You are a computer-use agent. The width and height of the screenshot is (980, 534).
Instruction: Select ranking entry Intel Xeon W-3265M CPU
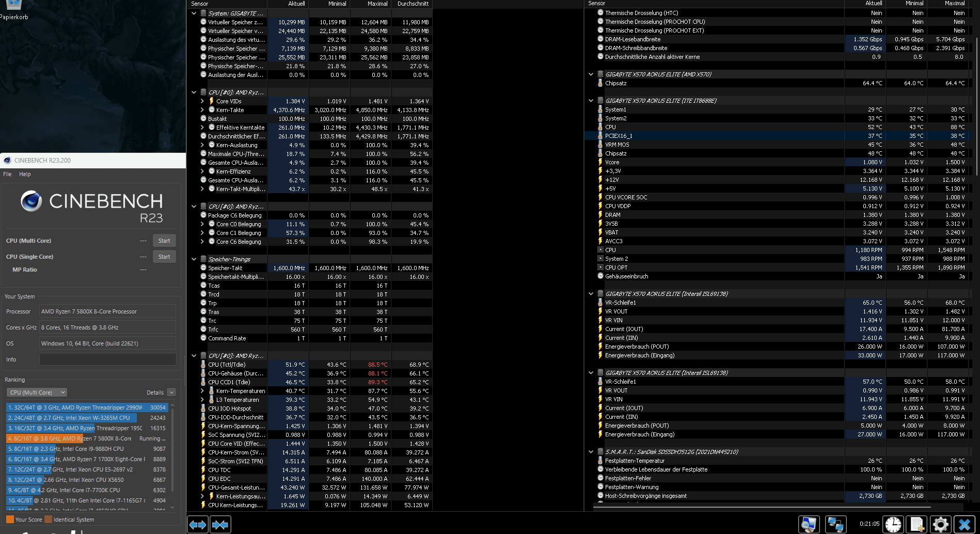[87, 418]
